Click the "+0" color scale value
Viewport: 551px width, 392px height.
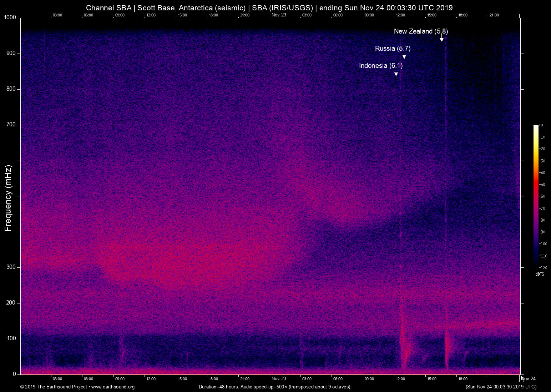pos(541,125)
